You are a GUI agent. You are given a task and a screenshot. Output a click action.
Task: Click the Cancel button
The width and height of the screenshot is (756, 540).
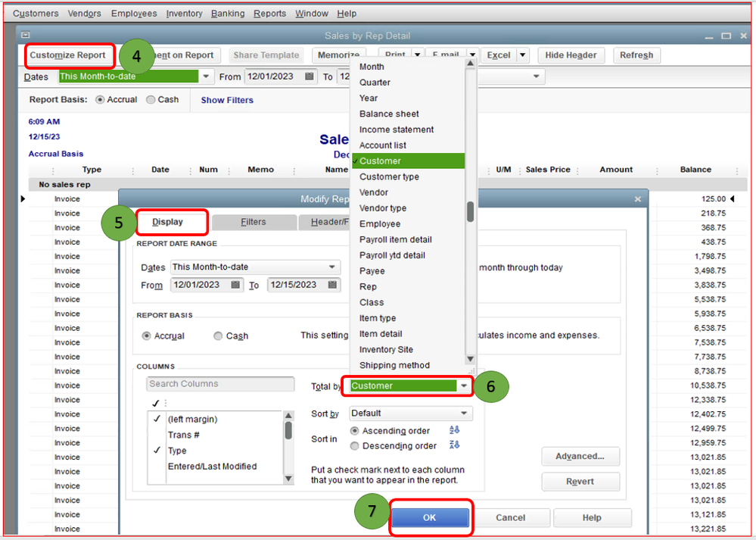pyautogui.click(x=510, y=517)
